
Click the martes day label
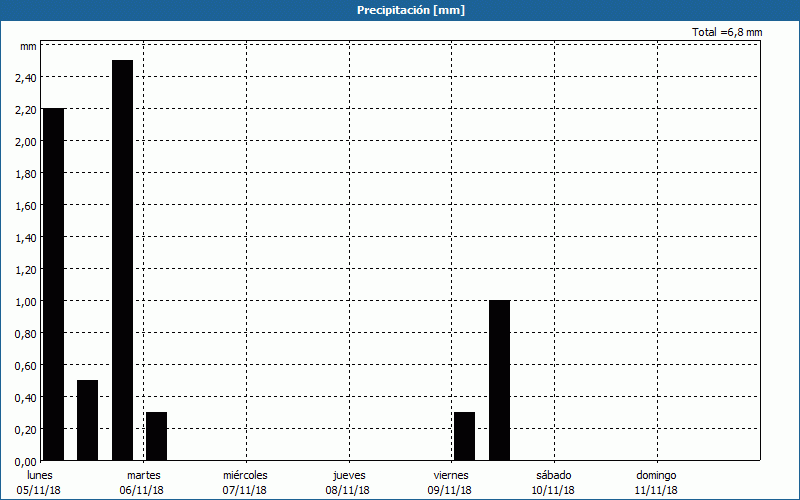coord(144,475)
